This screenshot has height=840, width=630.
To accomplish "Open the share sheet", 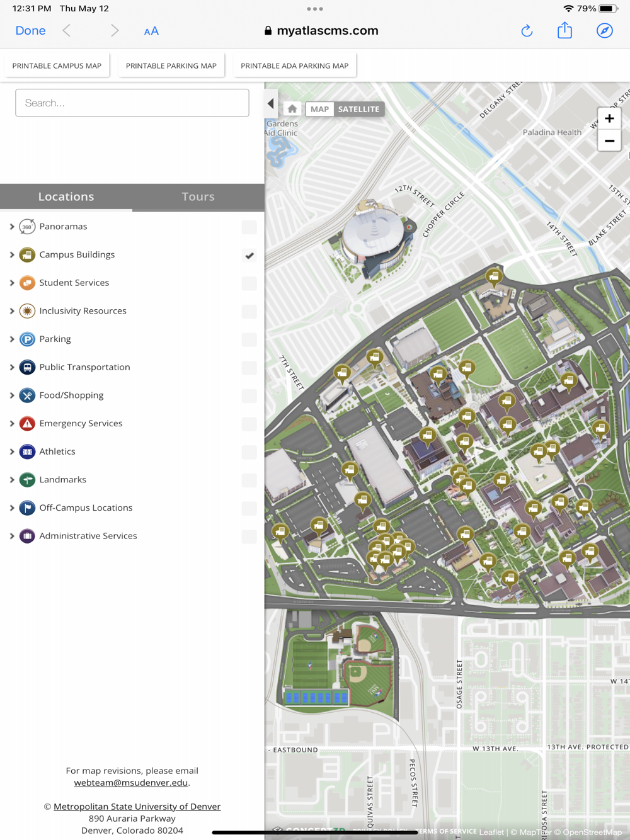I will 565,30.
